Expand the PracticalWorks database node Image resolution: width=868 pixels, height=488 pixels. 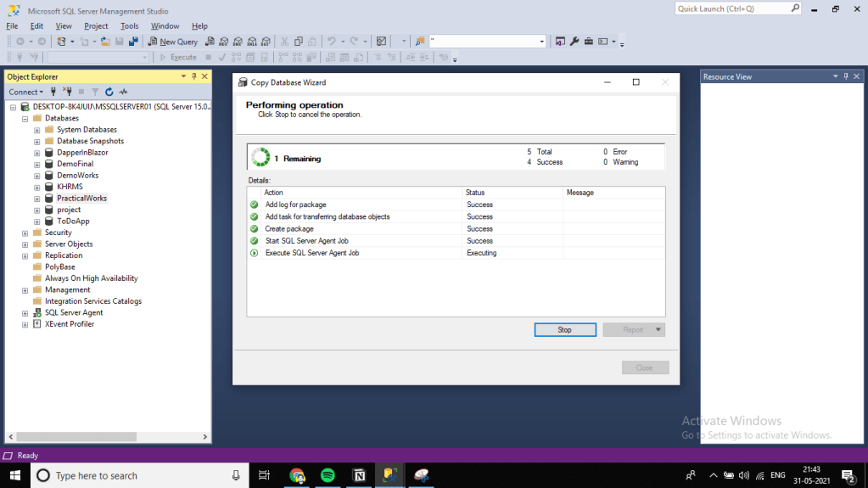[x=37, y=199]
